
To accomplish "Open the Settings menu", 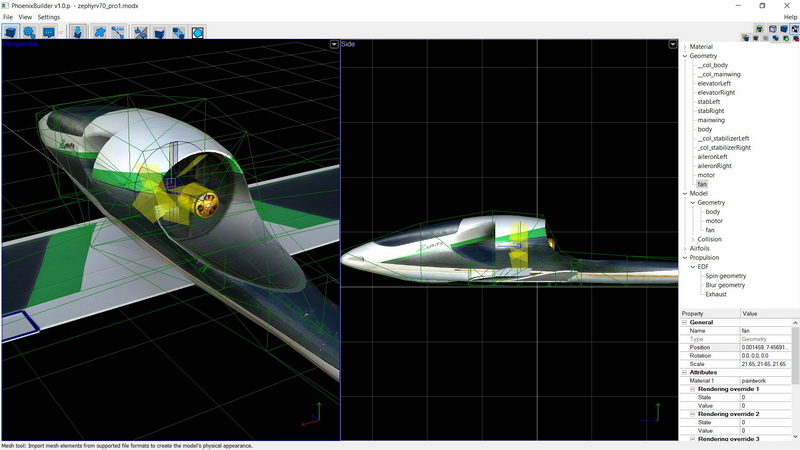I will tap(49, 17).
